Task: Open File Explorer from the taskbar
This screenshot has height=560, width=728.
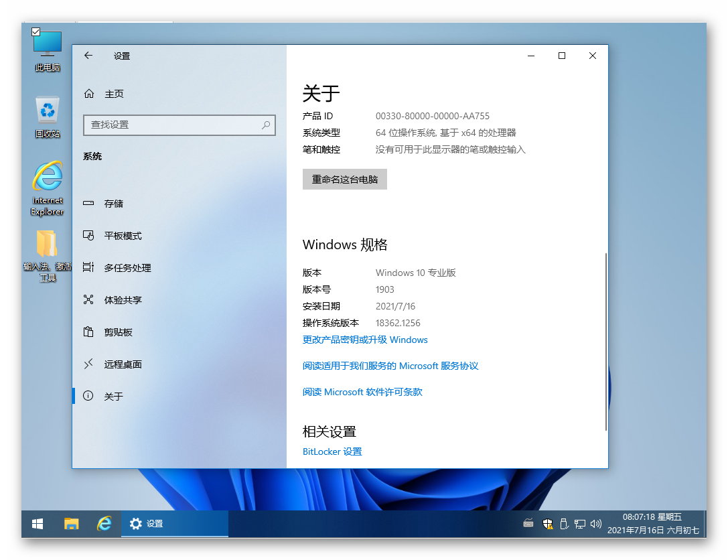Action: pyautogui.click(x=71, y=524)
